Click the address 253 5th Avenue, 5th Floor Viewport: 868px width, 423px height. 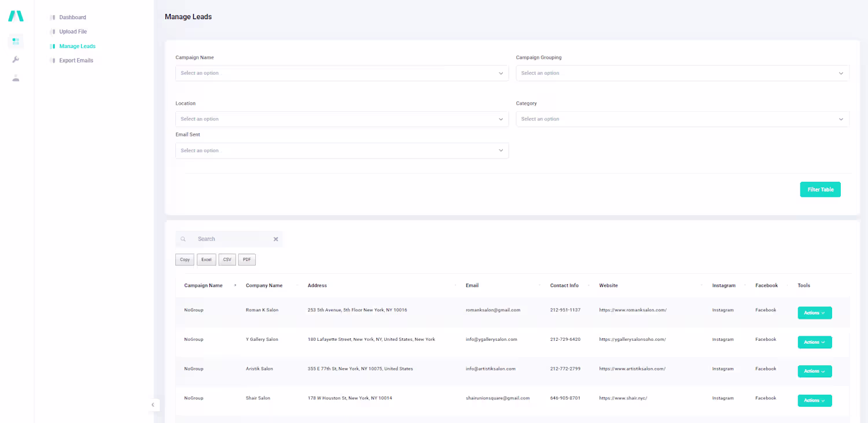pyautogui.click(x=358, y=310)
